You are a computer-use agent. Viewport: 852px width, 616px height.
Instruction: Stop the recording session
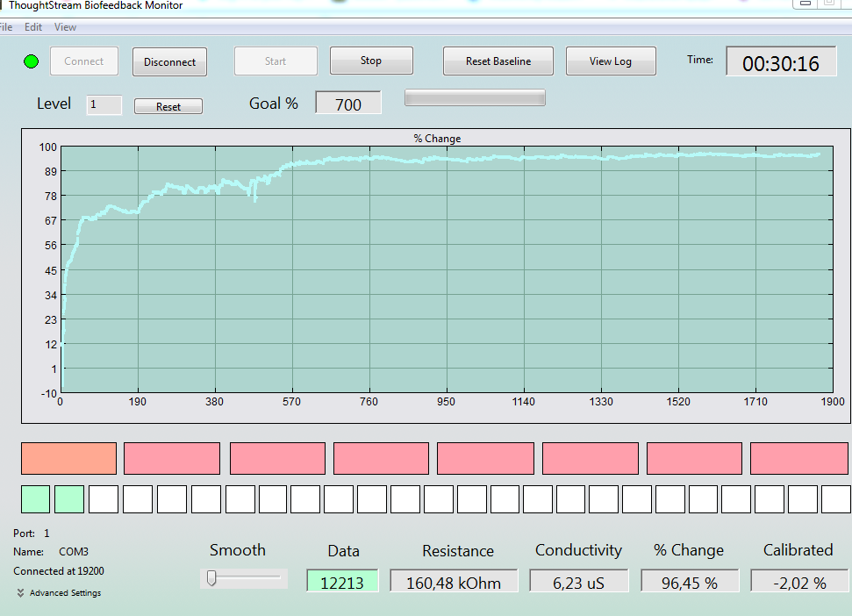[371, 61]
